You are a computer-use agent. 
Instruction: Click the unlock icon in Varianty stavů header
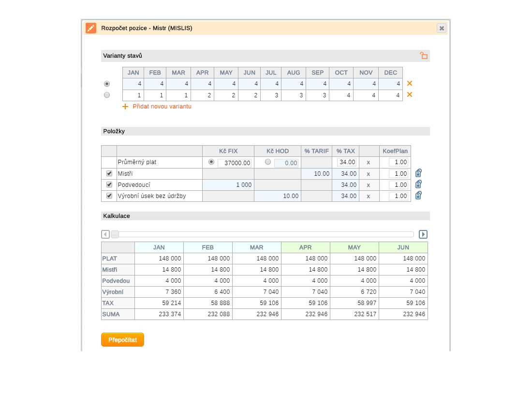tap(424, 56)
